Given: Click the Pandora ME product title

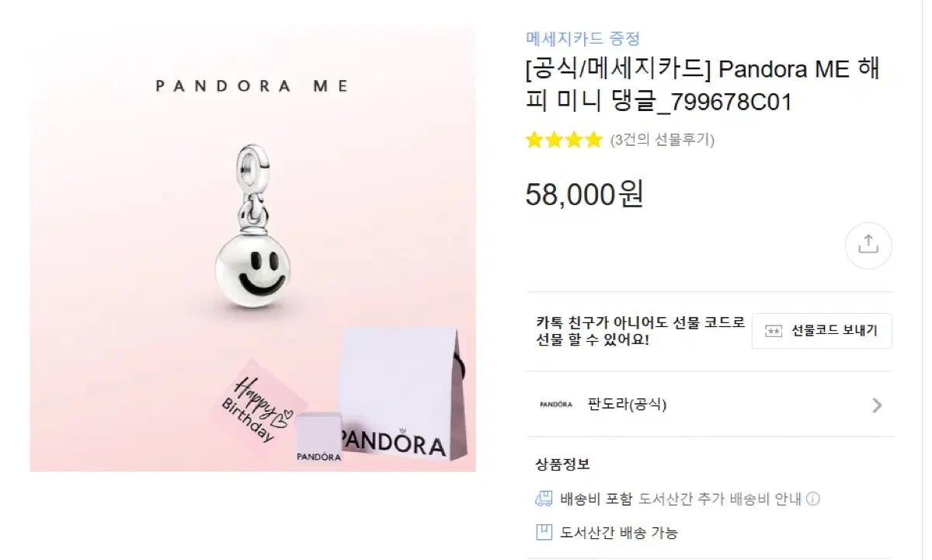Looking at the screenshot, I should coord(703,85).
